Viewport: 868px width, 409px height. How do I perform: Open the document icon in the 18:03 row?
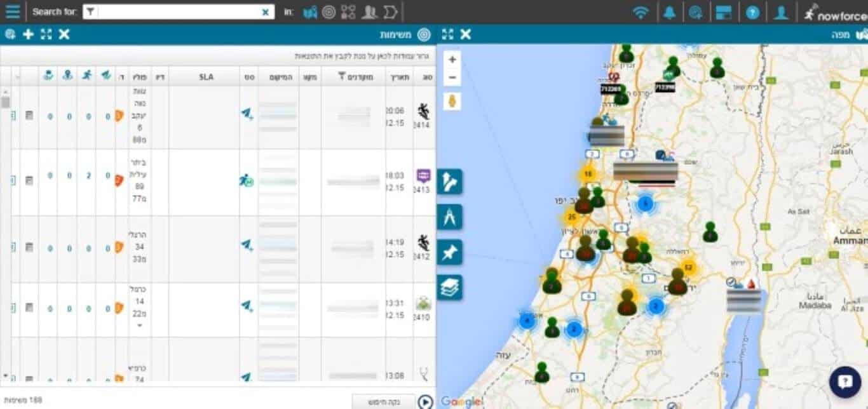pos(29,180)
